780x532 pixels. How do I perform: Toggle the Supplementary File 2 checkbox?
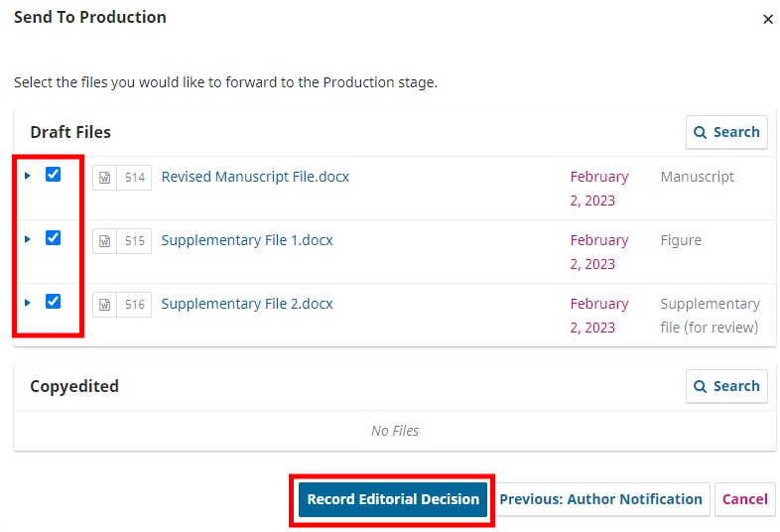tap(54, 302)
